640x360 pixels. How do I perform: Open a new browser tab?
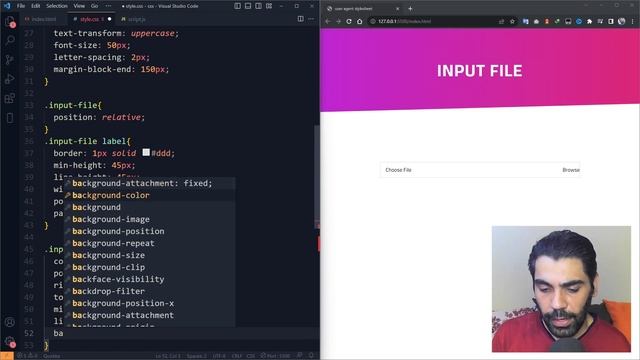coord(410,9)
